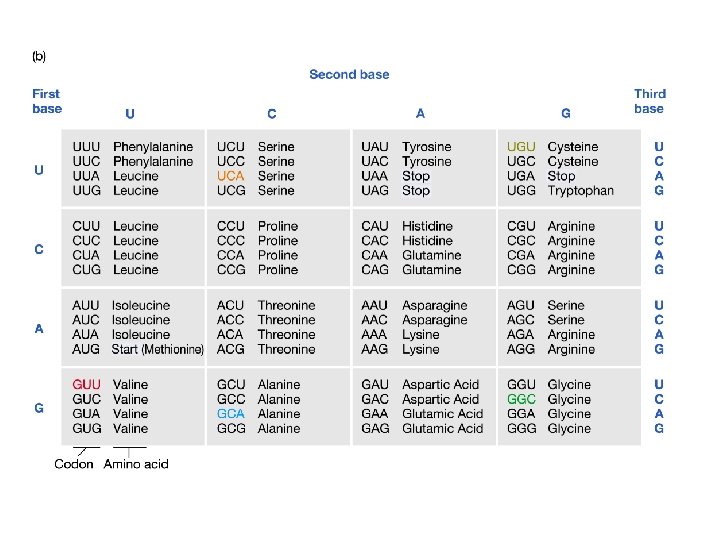Image resolution: width=720 pixels, height=540 pixels.
Task: Click the red GUU codon
Action: point(86,385)
